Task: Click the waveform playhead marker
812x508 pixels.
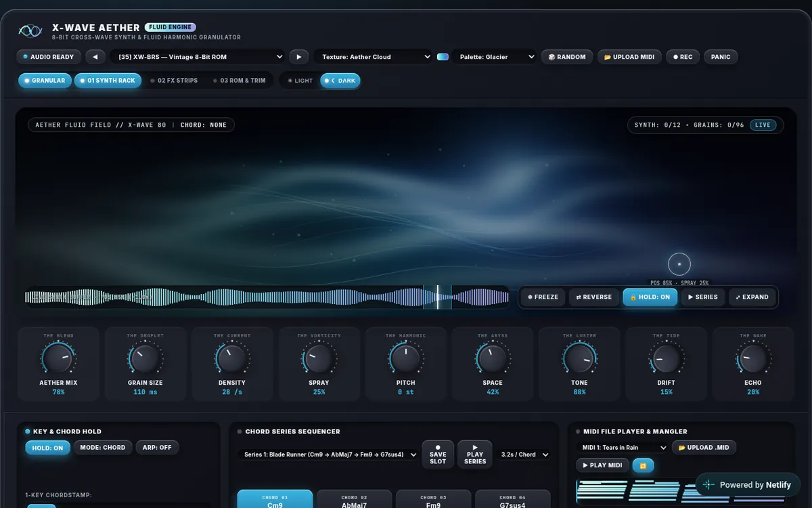Action: (438, 297)
